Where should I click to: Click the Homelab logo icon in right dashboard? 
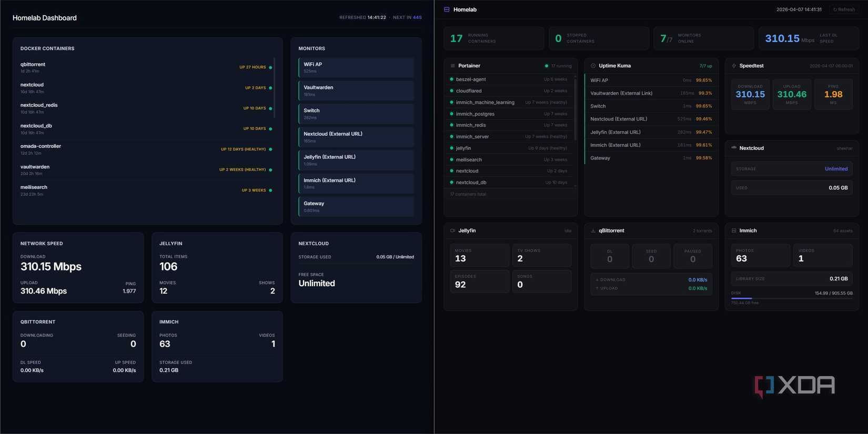point(447,9)
